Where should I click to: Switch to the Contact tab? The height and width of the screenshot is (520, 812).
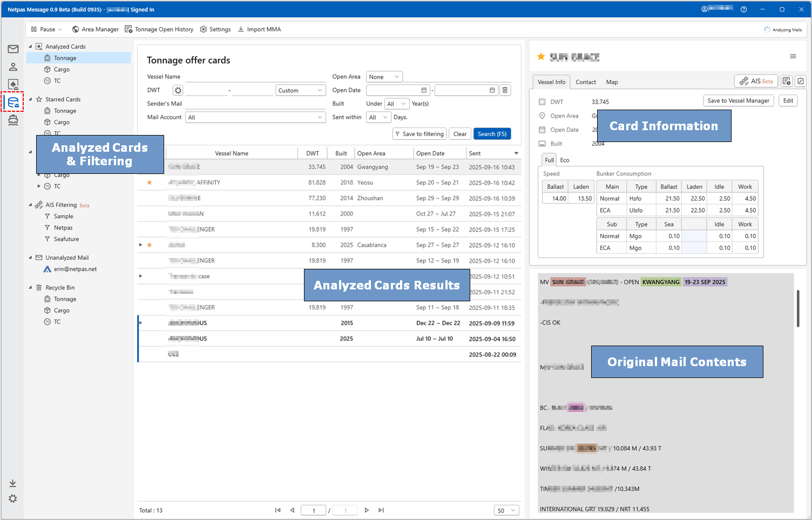pyautogui.click(x=585, y=82)
